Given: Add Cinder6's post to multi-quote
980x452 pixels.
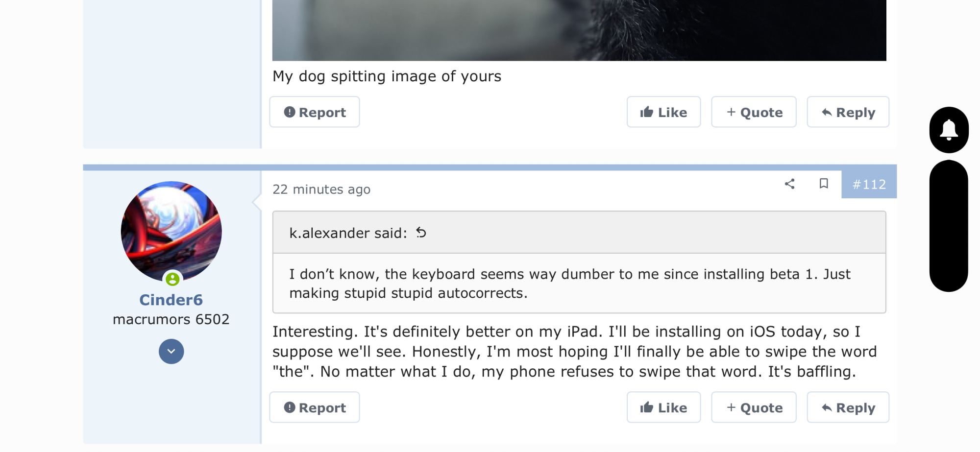Looking at the screenshot, I should (754, 407).
